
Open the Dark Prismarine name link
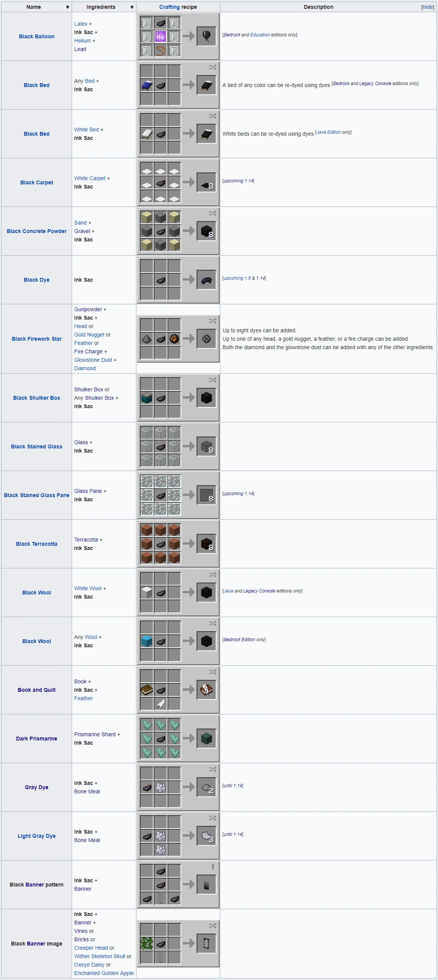pyautogui.click(x=37, y=739)
